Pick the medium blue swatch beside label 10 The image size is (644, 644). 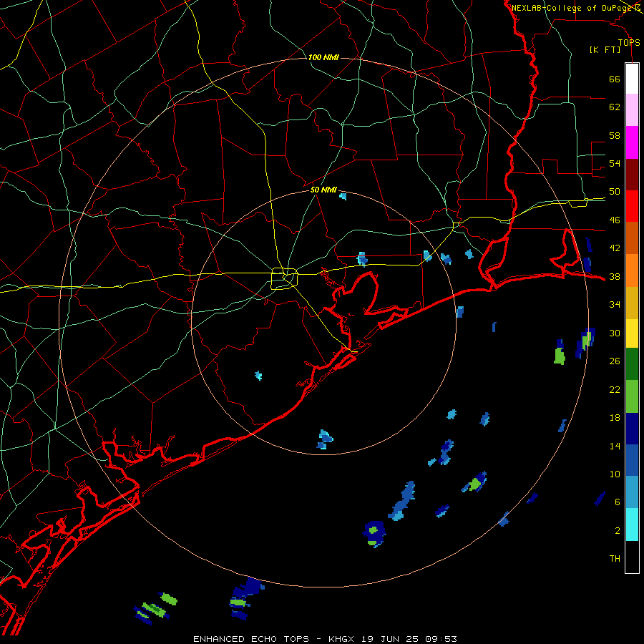point(632,460)
